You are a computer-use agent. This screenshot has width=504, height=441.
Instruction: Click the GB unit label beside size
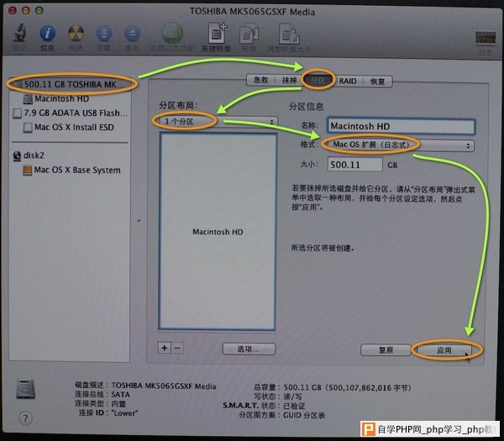pyautogui.click(x=392, y=165)
